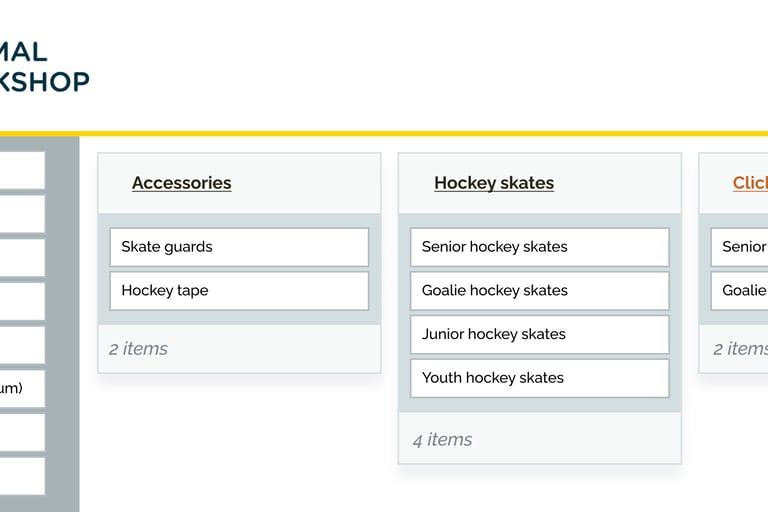768x512 pixels.
Task: Click the "2 items" count under Accessories
Action: tap(138, 349)
